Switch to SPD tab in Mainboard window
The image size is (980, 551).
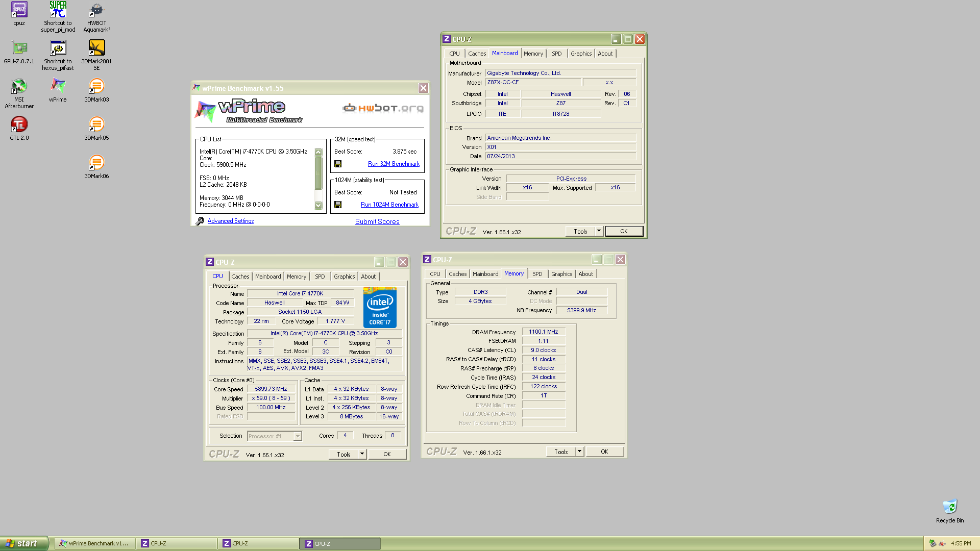coord(556,54)
